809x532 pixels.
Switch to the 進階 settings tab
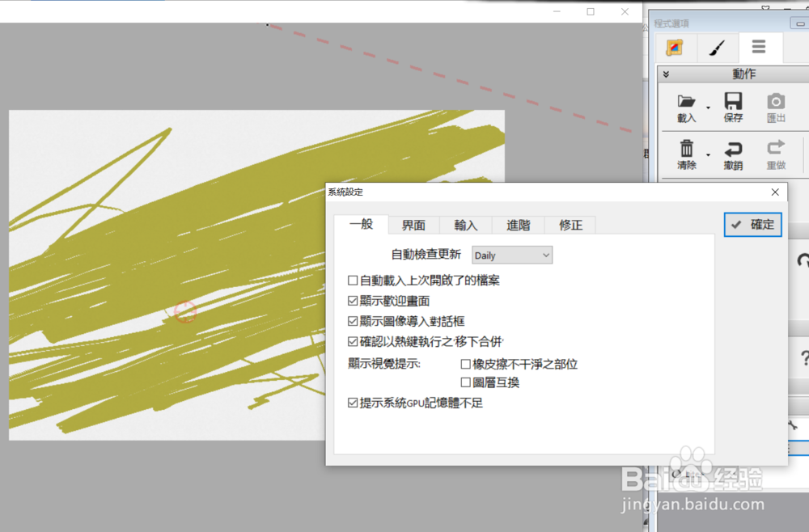point(518,226)
